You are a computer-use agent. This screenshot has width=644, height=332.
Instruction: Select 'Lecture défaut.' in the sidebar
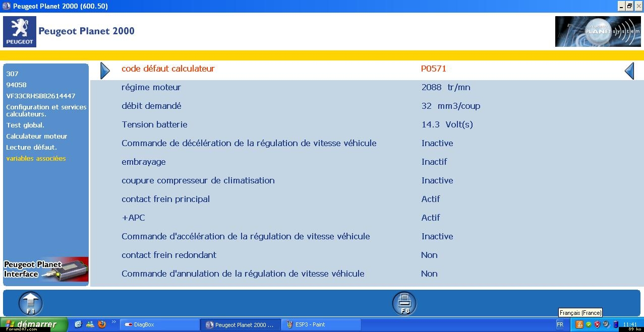click(x=31, y=147)
